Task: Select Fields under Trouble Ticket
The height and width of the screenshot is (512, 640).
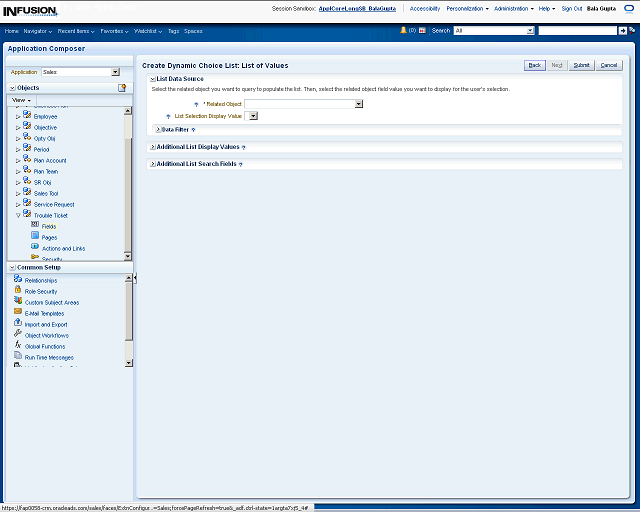Action: coord(48,226)
